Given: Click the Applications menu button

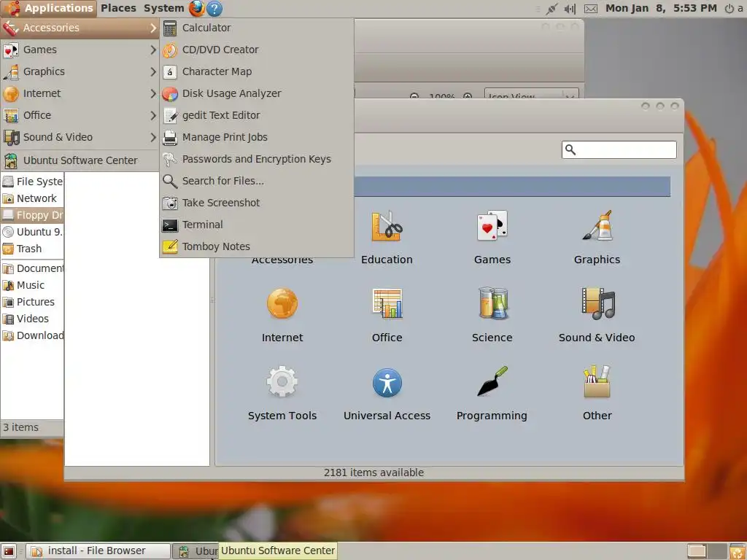Looking at the screenshot, I should [49, 8].
